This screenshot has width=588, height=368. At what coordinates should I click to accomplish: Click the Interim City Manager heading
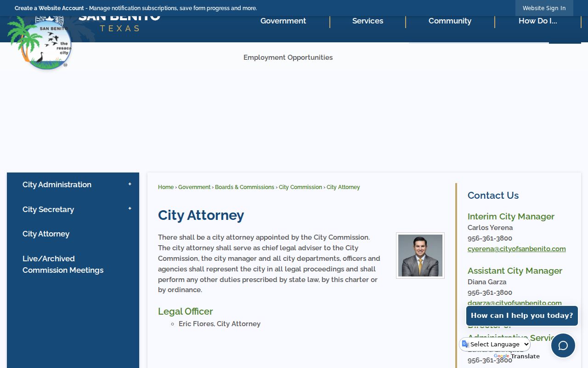coord(511,216)
